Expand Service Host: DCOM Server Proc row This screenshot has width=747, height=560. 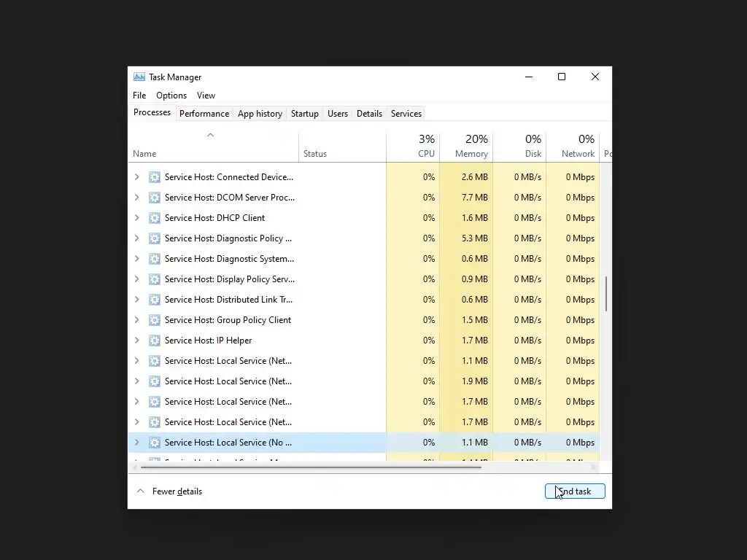(x=136, y=198)
